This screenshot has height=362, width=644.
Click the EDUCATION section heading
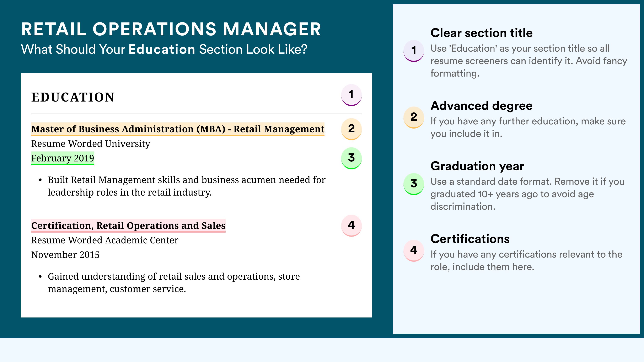click(73, 97)
